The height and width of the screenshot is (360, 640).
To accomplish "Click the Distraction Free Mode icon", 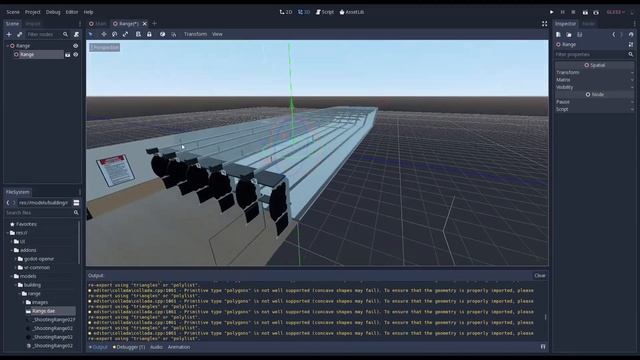I will [544, 24].
